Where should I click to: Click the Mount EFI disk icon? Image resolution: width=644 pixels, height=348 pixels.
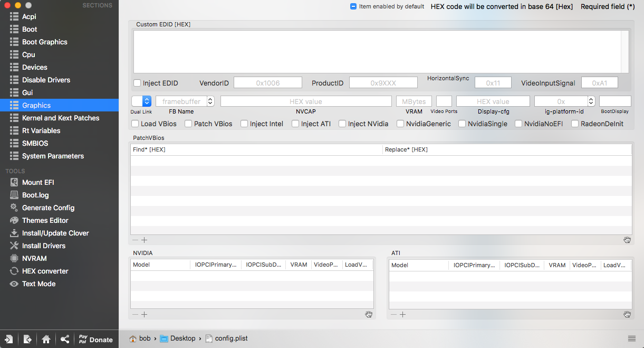pos(14,182)
